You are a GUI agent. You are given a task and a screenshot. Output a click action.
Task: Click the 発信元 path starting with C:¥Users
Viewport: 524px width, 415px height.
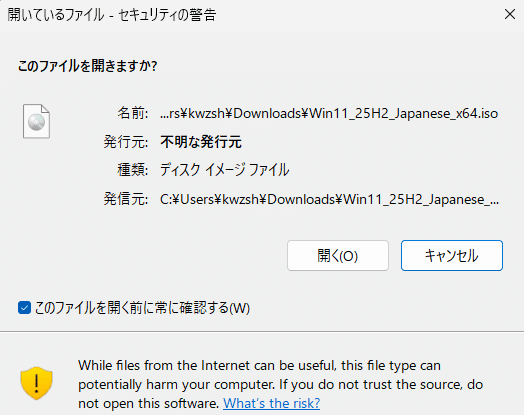[x=330, y=199]
